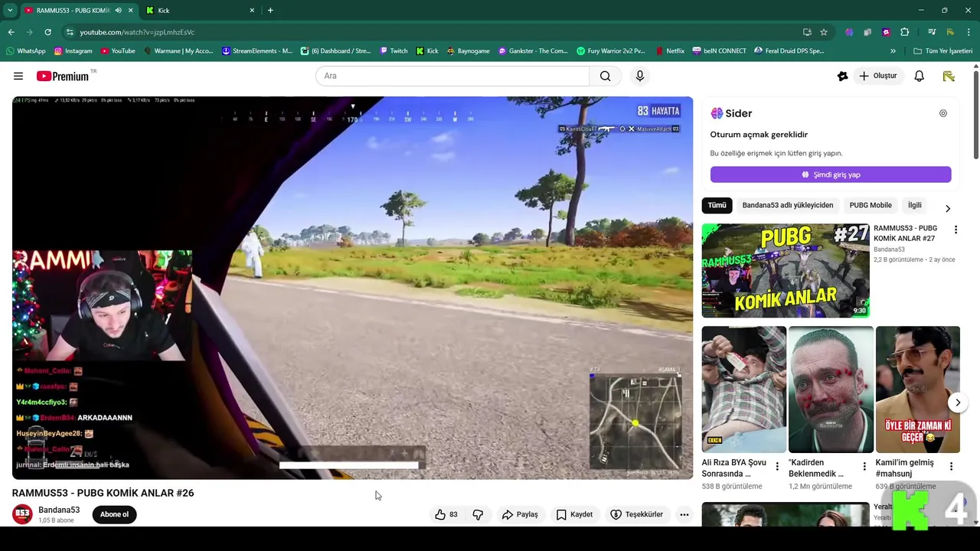Viewport: 980px width, 551px height.
Task: Open the Warmane My Account bookmark
Action: [179, 51]
